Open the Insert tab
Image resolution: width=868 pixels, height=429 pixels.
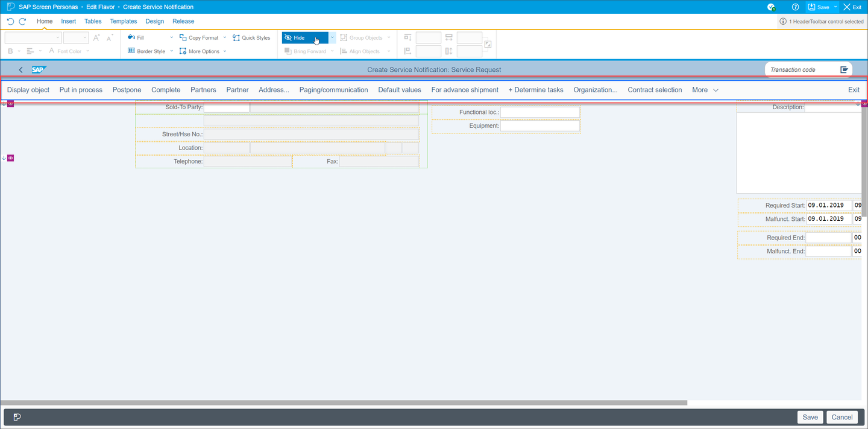tap(69, 21)
